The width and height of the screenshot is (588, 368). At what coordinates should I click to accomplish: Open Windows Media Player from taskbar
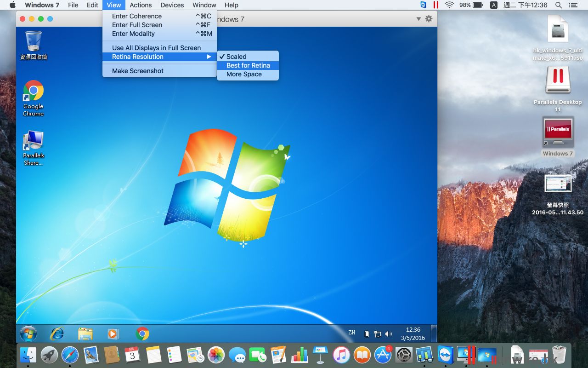(x=113, y=333)
